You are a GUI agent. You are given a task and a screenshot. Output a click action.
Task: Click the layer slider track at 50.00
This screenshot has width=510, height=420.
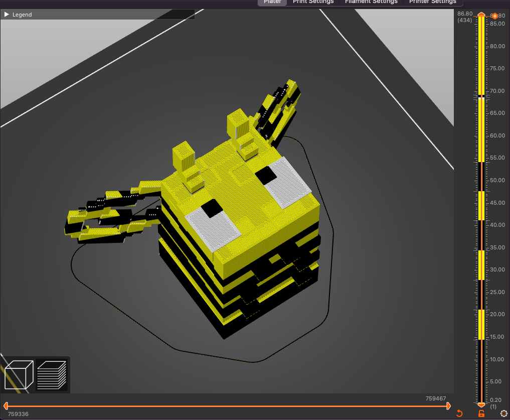[481, 180]
